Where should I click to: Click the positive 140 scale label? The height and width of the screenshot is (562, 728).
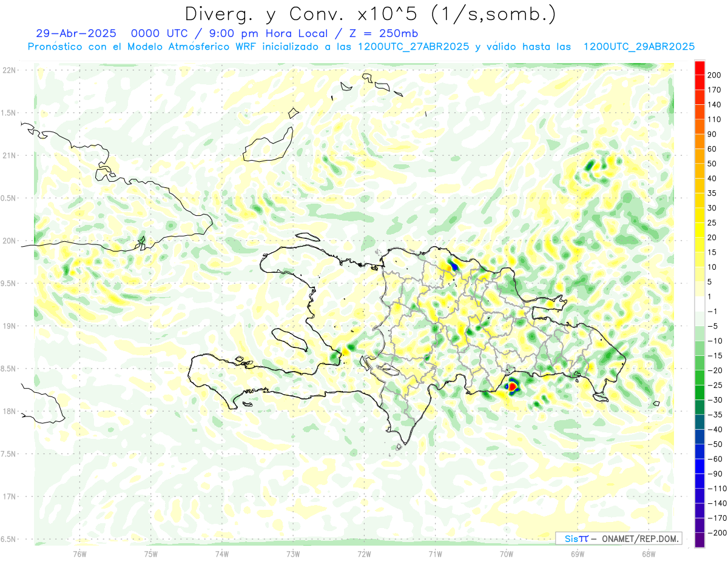coord(714,104)
